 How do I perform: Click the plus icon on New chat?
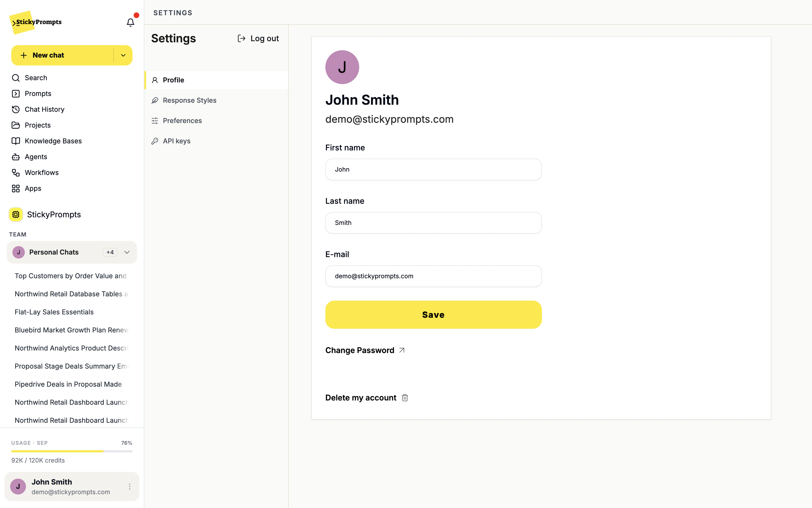pyautogui.click(x=23, y=55)
